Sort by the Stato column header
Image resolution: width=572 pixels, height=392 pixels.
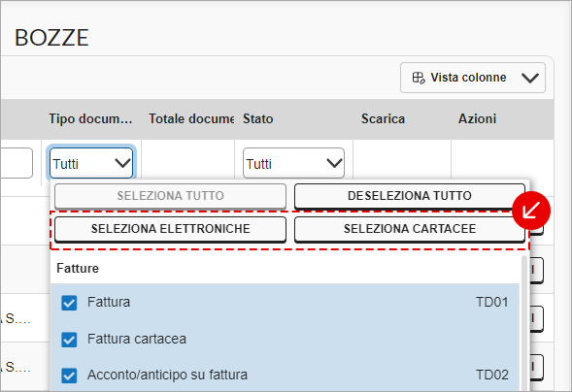258,118
